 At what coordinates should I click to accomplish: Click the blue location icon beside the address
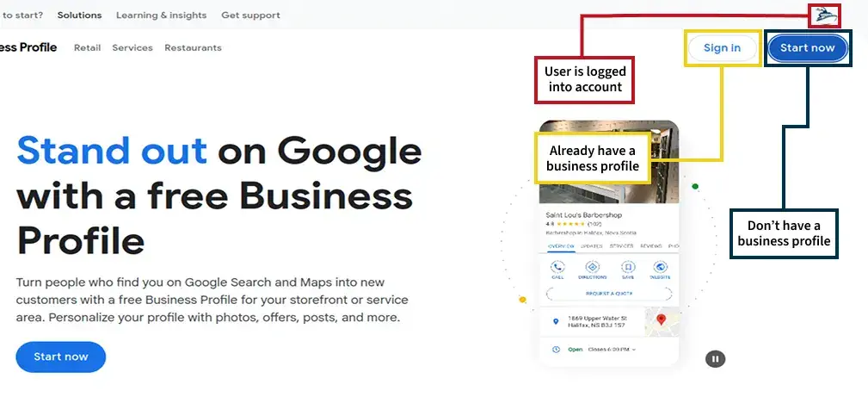pyautogui.click(x=556, y=321)
